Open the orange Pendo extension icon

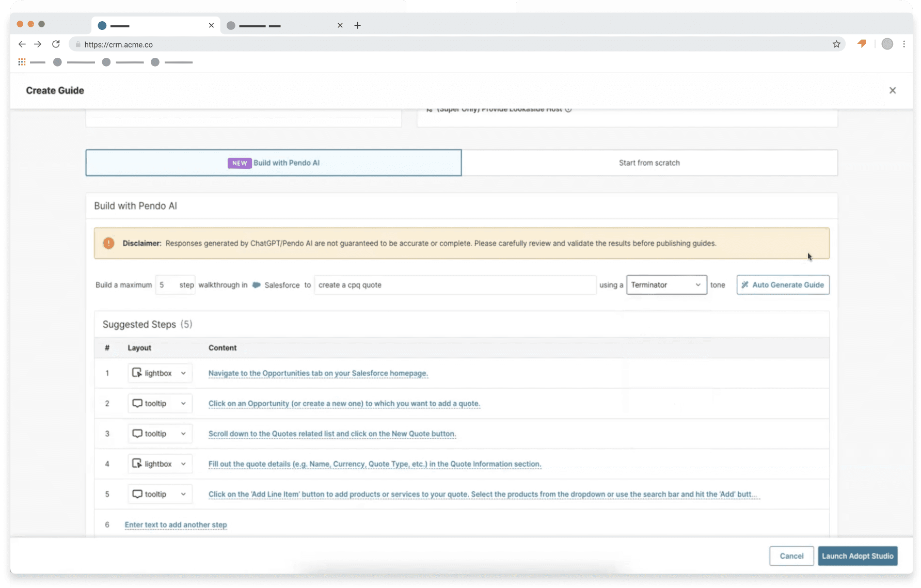[862, 44]
